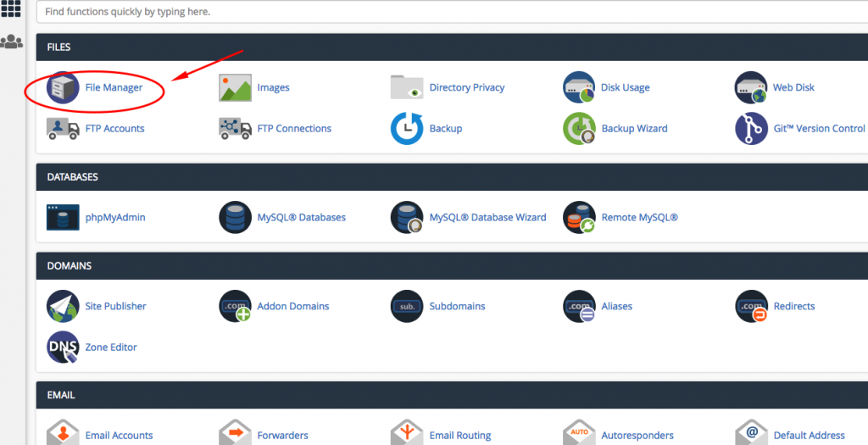Open the Email Accounts envelope icon
The height and width of the screenshot is (445, 868).
[63, 432]
